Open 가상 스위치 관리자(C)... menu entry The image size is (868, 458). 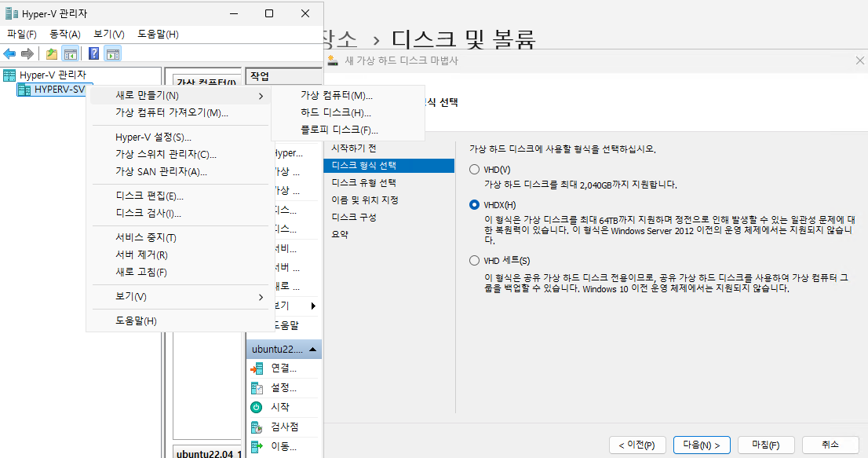[180, 155]
